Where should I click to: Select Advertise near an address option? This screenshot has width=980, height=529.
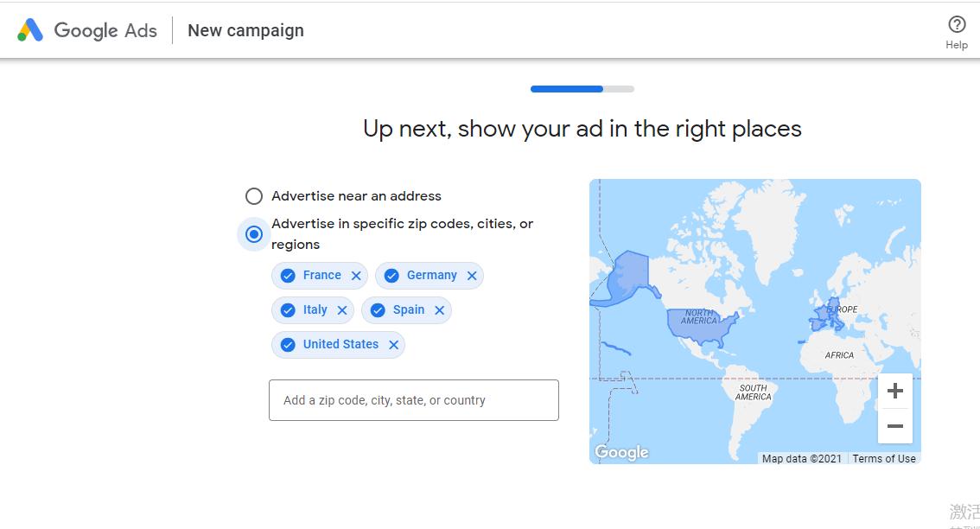pos(254,196)
